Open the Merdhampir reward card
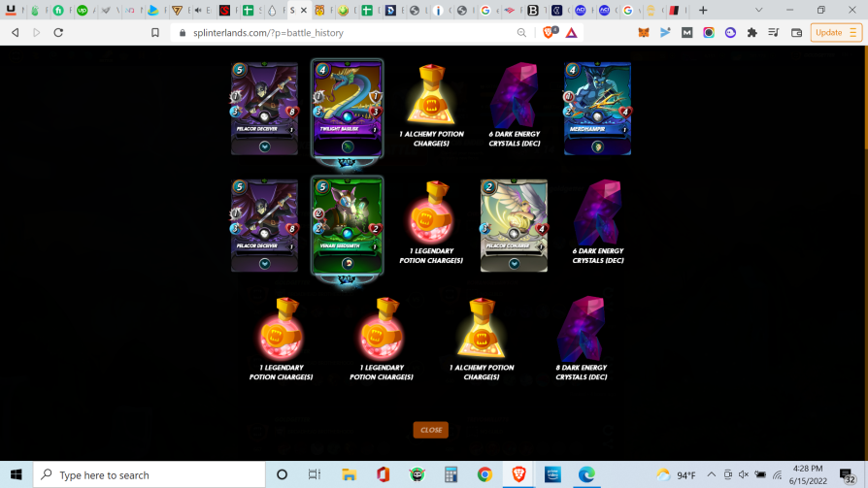Viewport: 868px width, 488px height. 597,109
